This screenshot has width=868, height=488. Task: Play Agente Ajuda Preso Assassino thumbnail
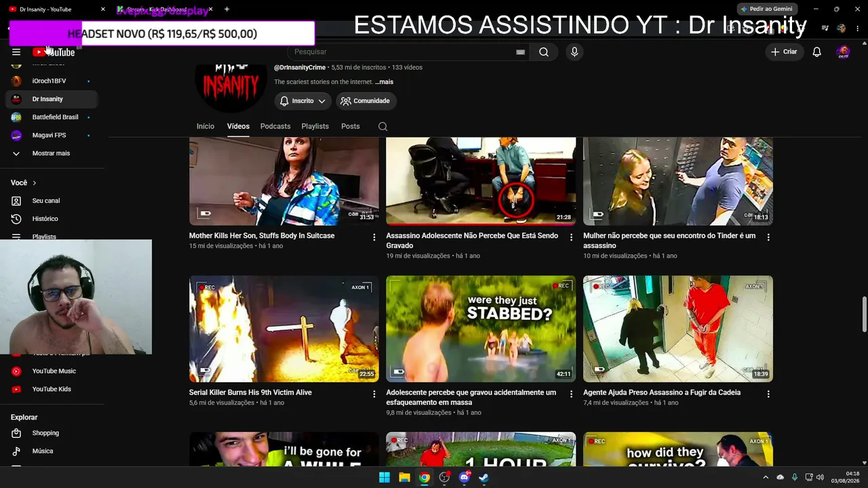pyautogui.click(x=678, y=329)
